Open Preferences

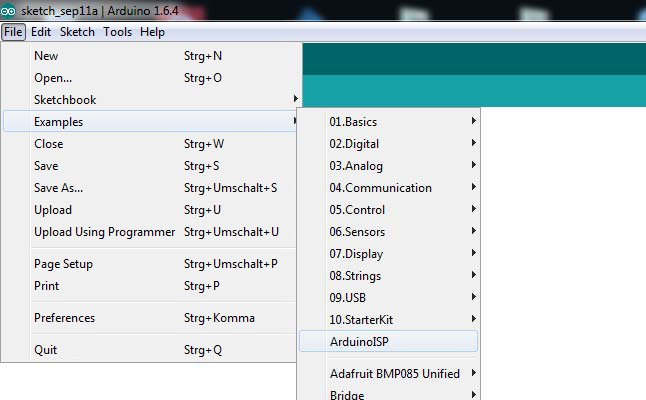(150, 318)
